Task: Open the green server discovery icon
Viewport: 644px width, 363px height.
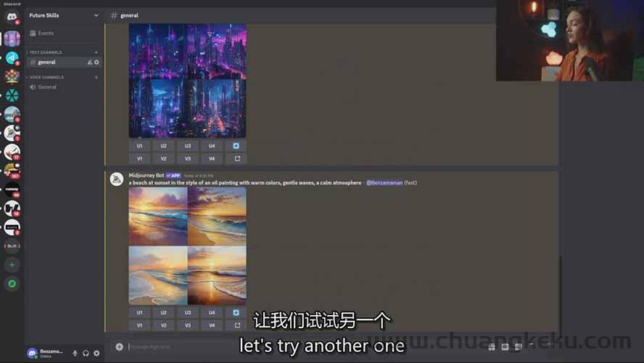Action: tap(12, 284)
